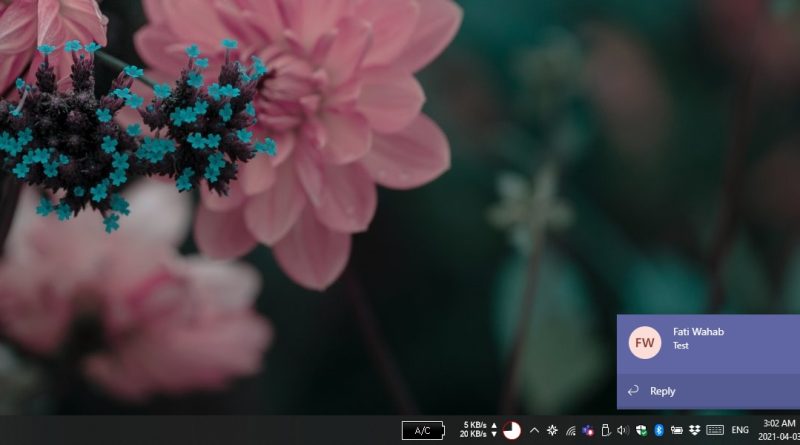Viewport: 800px width, 445px height.
Task: Open the notification from Fati Wahab
Action: click(708, 344)
